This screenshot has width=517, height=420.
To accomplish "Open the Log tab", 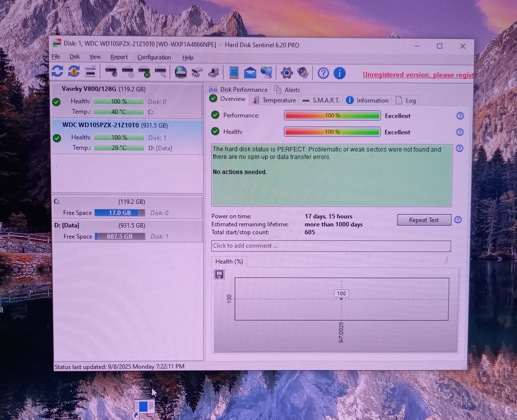I will (406, 101).
